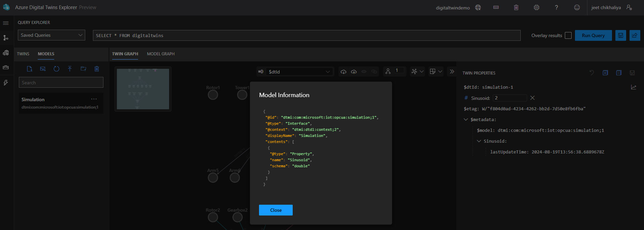Image resolution: width=644 pixels, height=230 pixels.
Task: Click the expansion level number field
Action: [399, 70]
